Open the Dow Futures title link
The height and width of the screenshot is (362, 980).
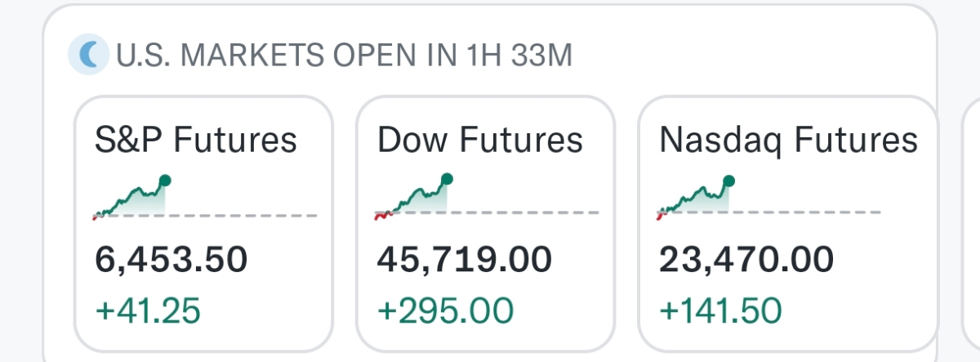pos(479,140)
